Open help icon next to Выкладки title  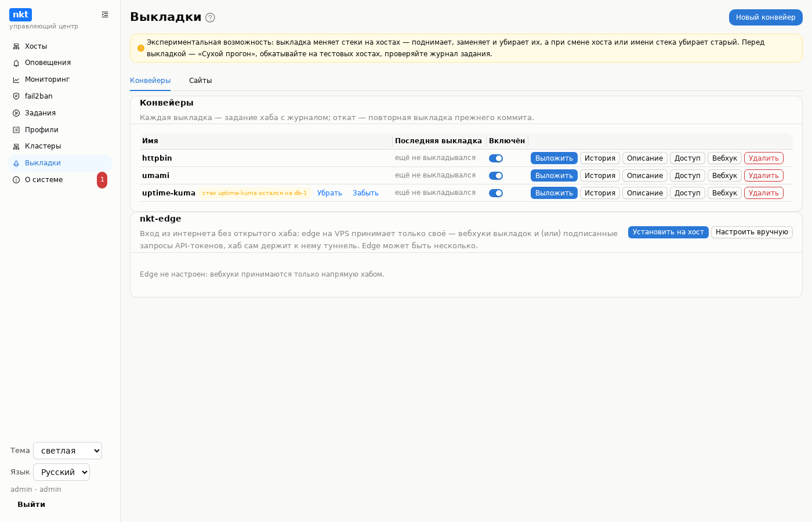(211, 17)
